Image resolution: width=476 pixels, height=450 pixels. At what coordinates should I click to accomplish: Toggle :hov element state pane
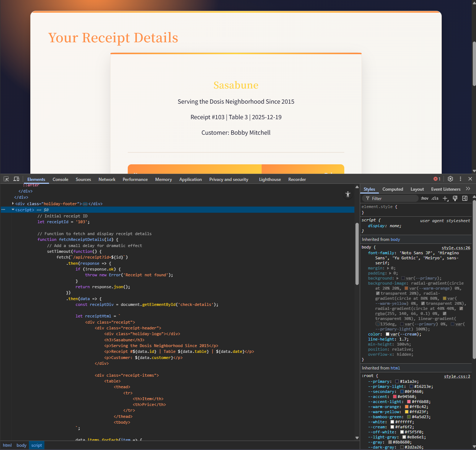click(x=424, y=198)
